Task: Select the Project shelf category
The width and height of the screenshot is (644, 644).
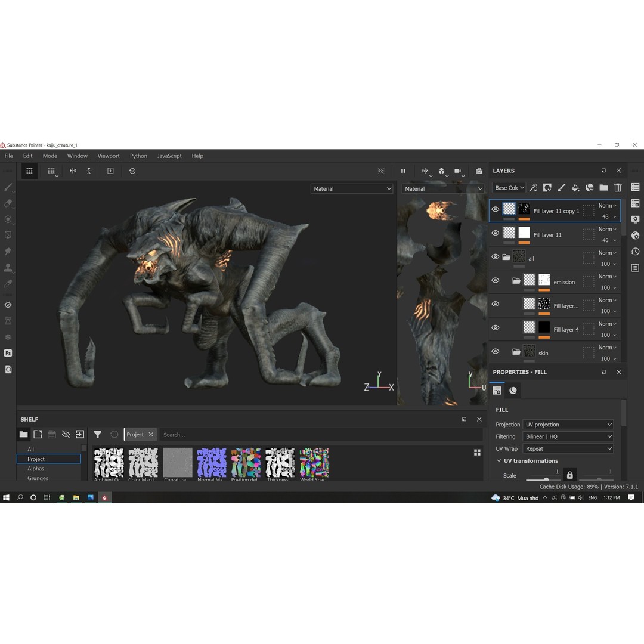Action: click(x=49, y=459)
